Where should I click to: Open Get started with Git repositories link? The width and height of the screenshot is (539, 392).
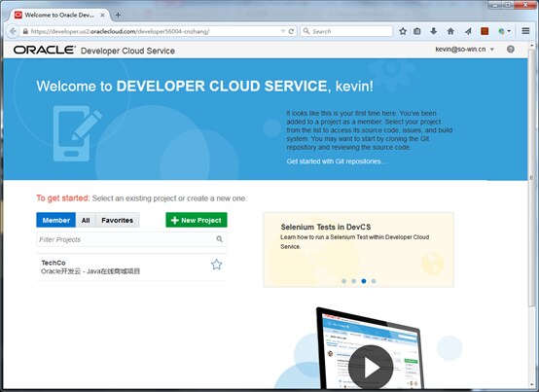pos(336,161)
